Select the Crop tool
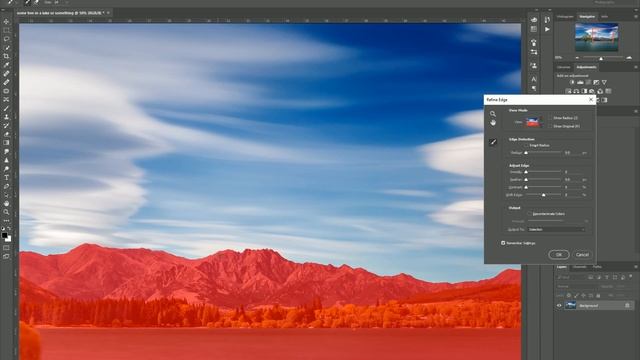The height and width of the screenshot is (360, 640). [x=6, y=56]
